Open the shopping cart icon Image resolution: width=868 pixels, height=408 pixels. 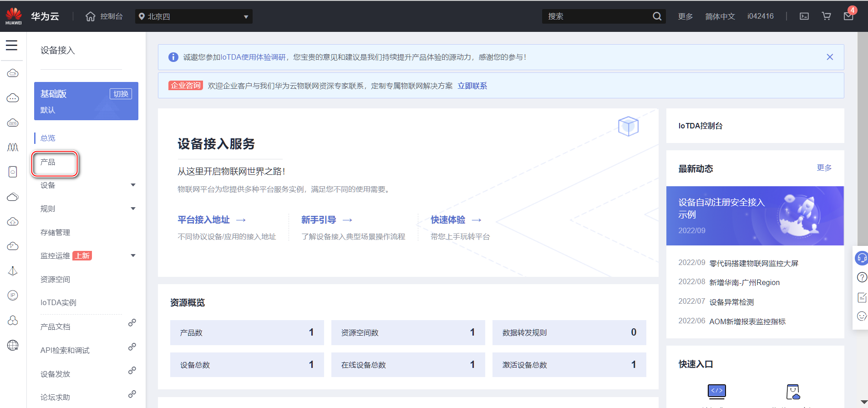click(x=827, y=16)
